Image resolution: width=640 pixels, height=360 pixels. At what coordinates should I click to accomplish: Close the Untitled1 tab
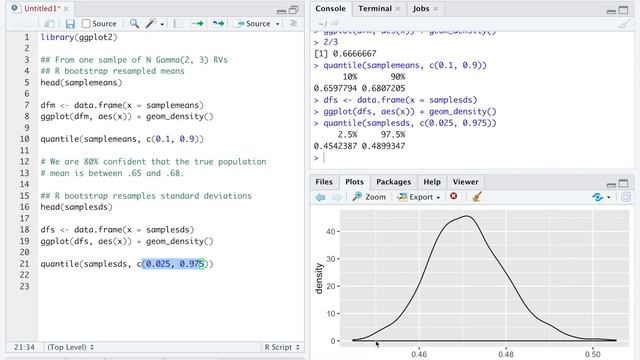pos(66,9)
